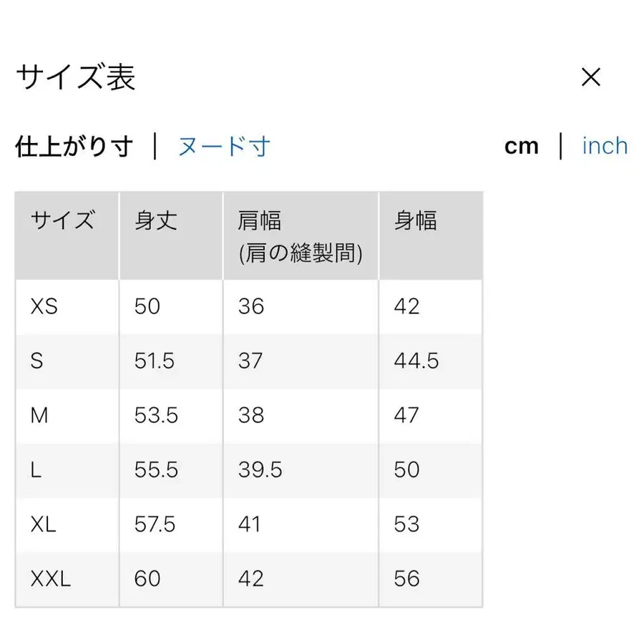644x644 pixels.
Task: Click the サイズ column header
Action: pyautogui.click(x=62, y=222)
